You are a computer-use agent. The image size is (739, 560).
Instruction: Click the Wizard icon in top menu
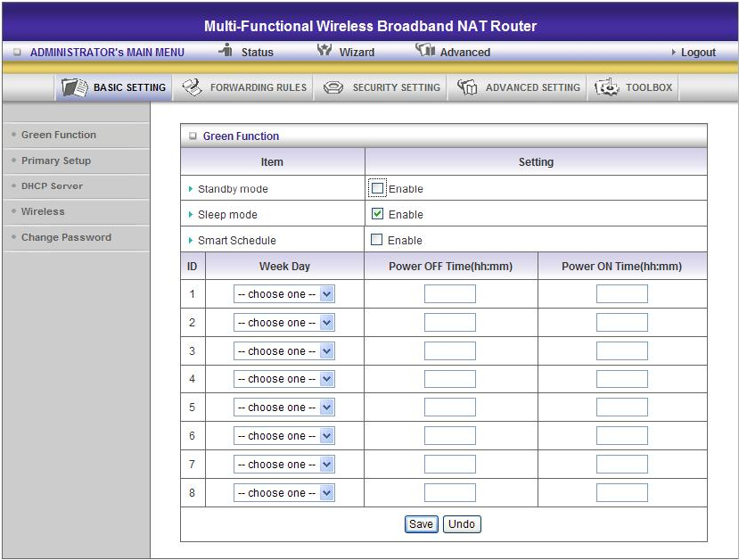[324, 51]
